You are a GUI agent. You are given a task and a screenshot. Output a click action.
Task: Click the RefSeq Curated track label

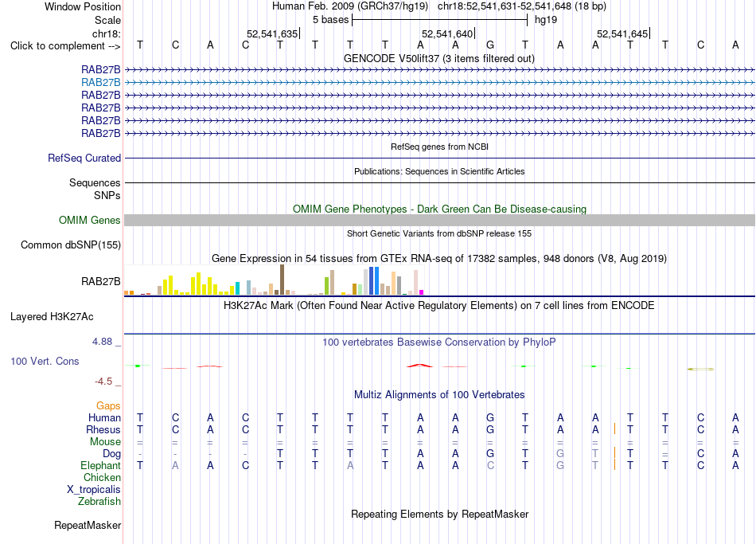[84, 158]
